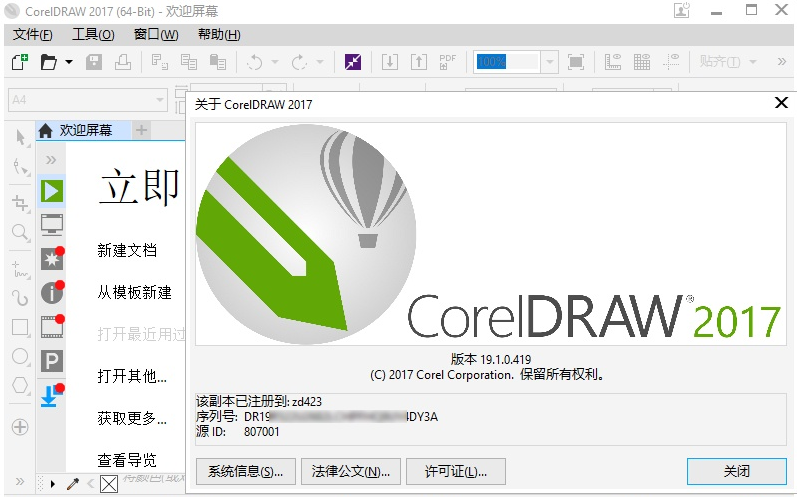Viewport: 797px width, 497px height.
Task: Click the purple search content icon
Action: 353,62
